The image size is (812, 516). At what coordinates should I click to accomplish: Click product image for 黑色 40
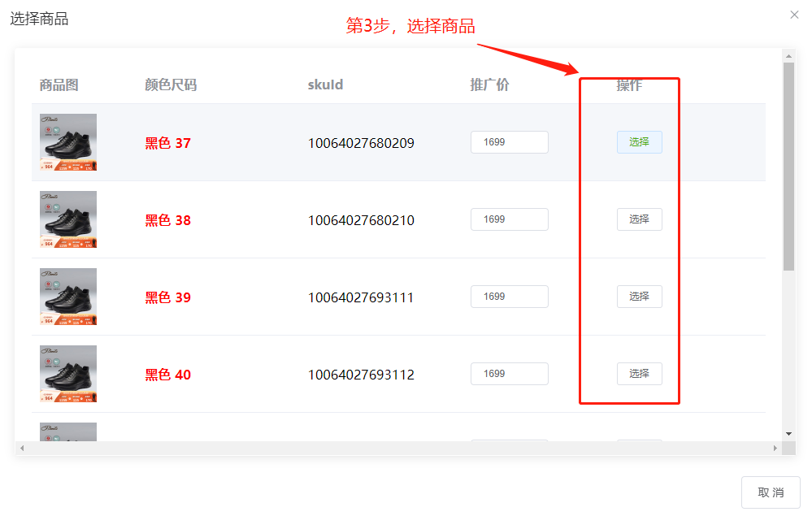coord(68,374)
